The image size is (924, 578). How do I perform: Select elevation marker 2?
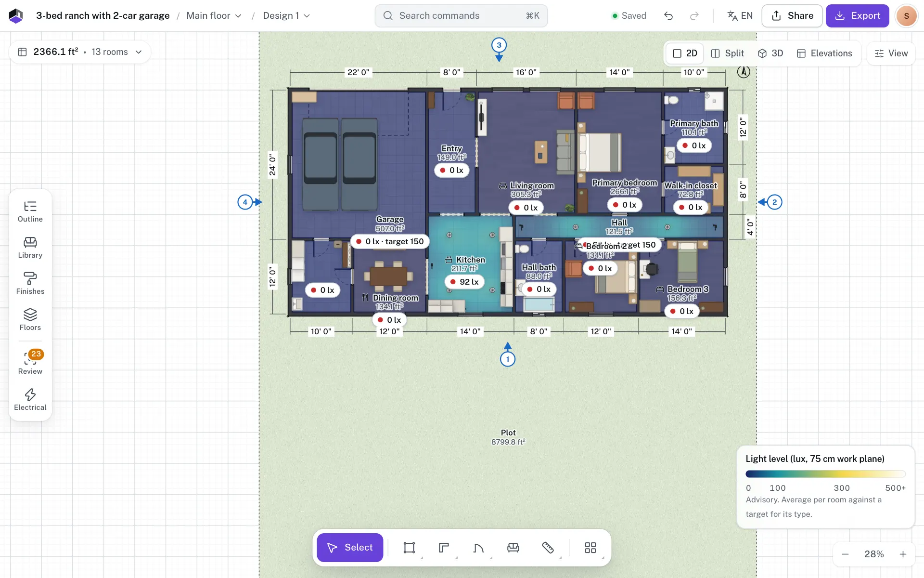click(774, 202)
